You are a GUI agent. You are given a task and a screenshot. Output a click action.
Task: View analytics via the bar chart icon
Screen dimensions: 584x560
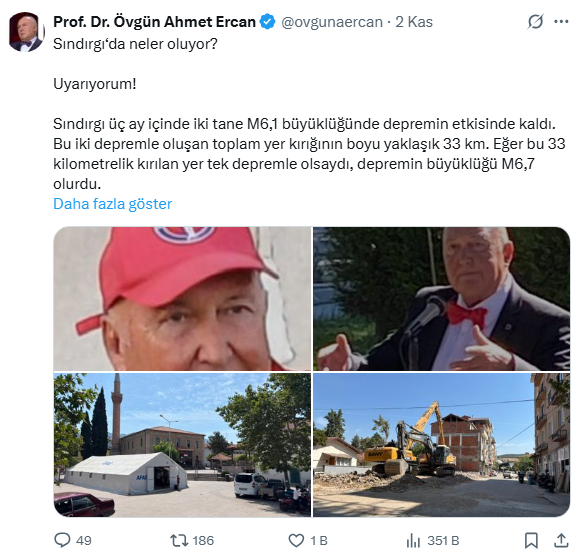[x=413, y=540]
